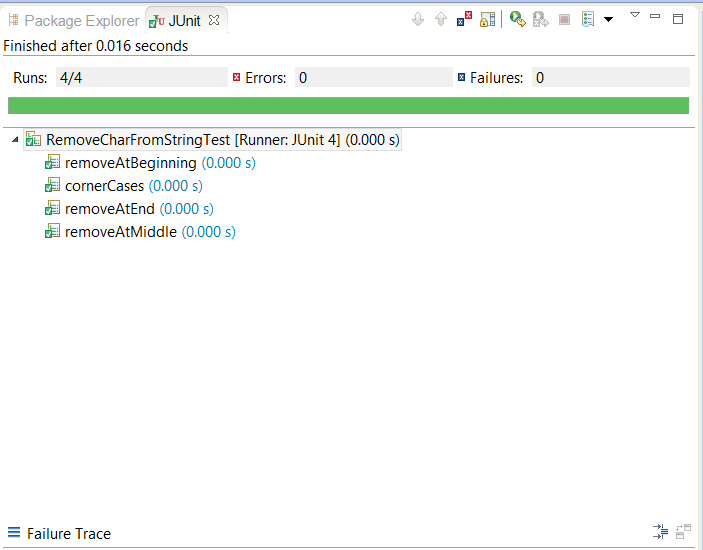Click the red Errors icon
Image resolution: width=703 pixels, height=550 pixels.
click(x=237, y=78)
